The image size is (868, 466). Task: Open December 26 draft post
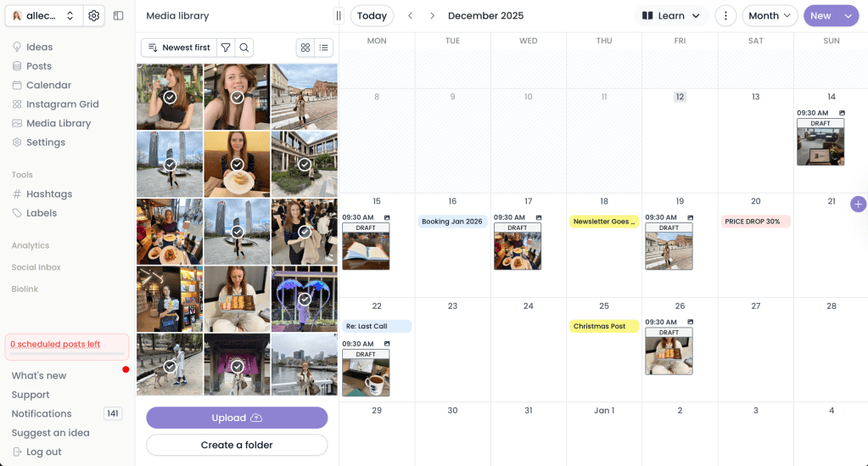669,351
